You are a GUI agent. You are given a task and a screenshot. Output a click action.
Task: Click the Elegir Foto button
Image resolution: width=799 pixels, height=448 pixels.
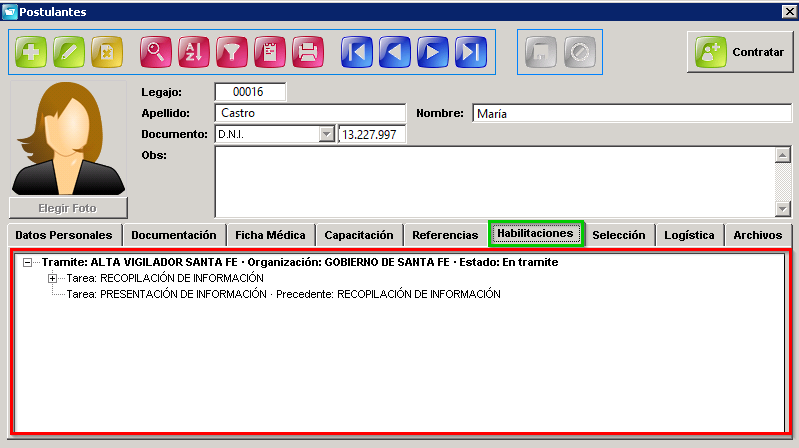(x=68, y=208)
